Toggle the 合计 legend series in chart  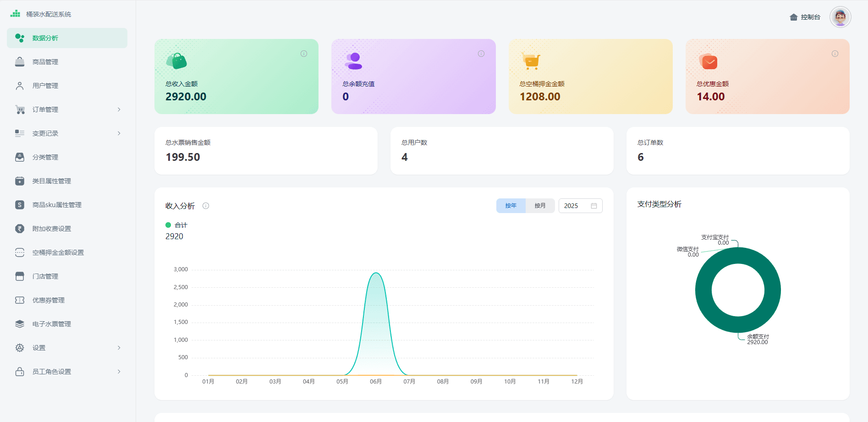point(176,225)
